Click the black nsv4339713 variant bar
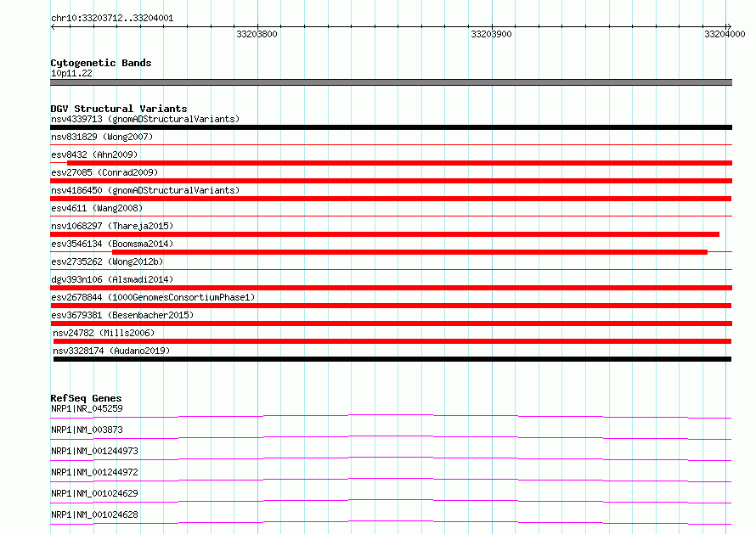This screenshot has width=756, height=534. [391, 127]
